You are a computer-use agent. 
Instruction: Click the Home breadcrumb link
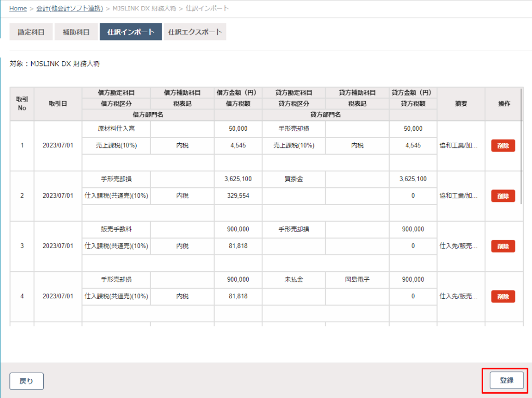(18, 9)
